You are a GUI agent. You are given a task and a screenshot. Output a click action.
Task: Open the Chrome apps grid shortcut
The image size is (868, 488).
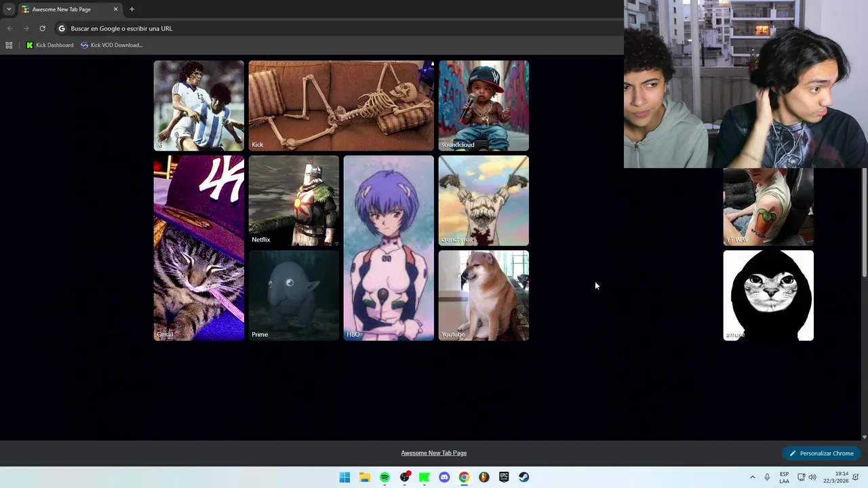[x=9, y=45]
